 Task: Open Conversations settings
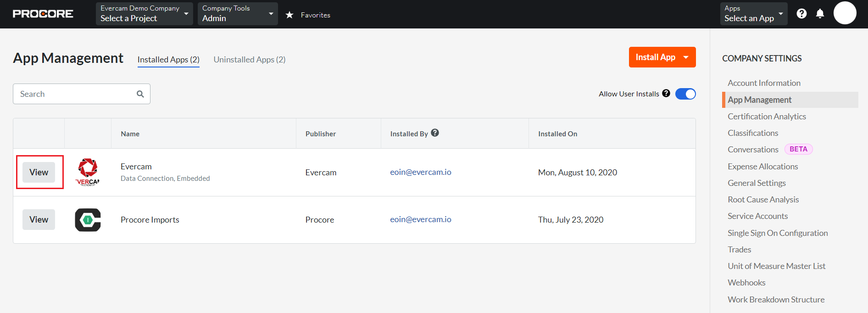tap(753, 150)
